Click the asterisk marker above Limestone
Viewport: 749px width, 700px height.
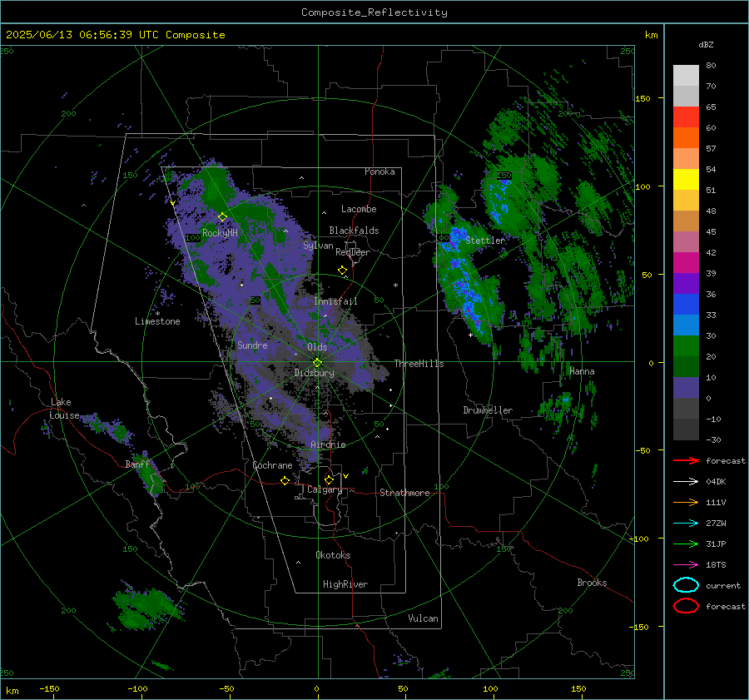pyautogui.click(x=157, y=314)
